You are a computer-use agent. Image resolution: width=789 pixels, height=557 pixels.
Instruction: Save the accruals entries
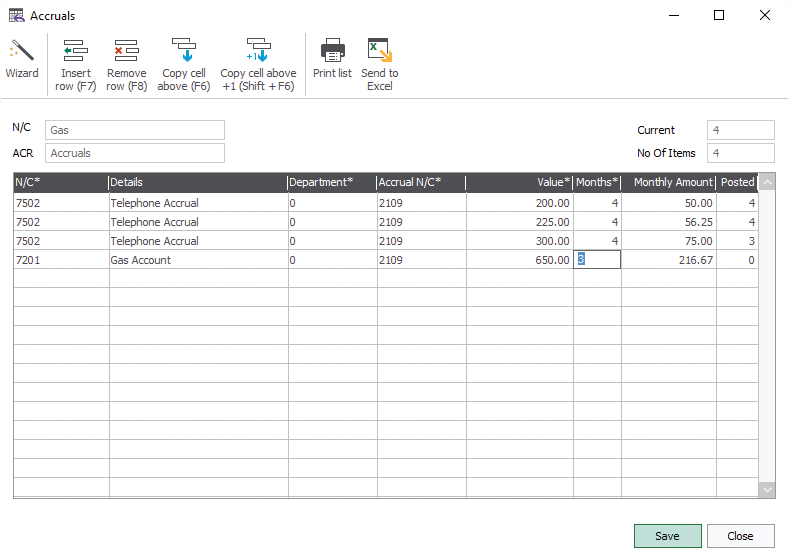[667, 536]
